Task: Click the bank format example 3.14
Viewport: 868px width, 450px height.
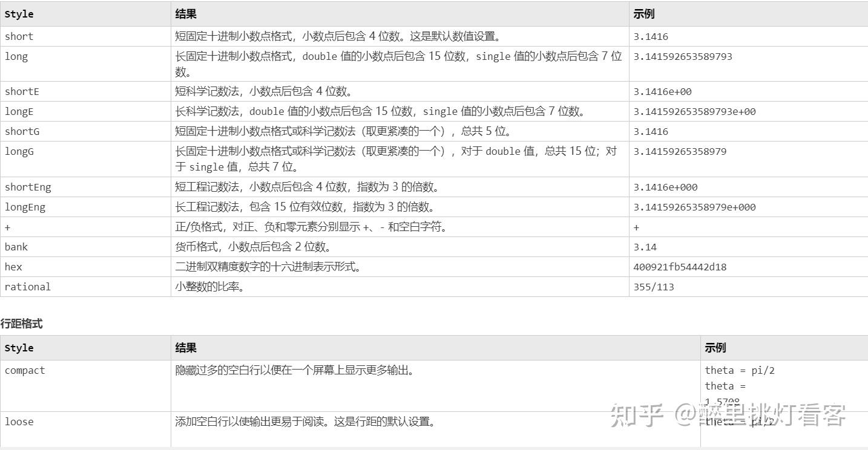Action: 640,247
